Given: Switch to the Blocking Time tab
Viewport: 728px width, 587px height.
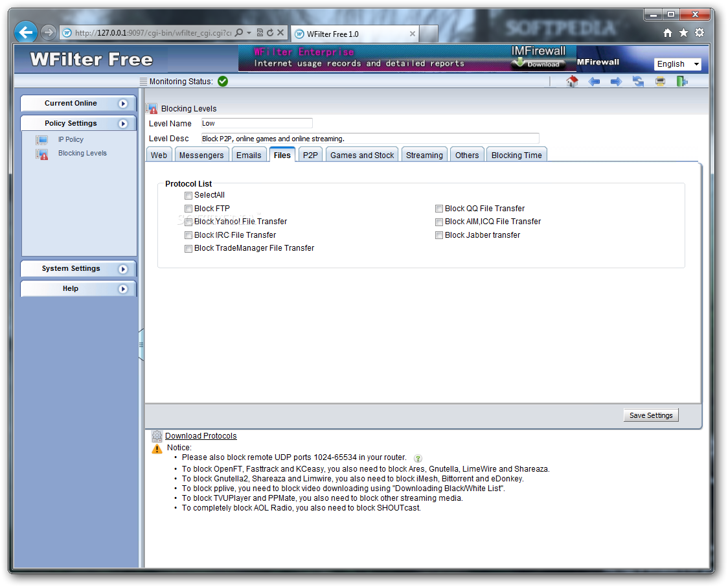Looking at the screenshot, I should 517,155.
